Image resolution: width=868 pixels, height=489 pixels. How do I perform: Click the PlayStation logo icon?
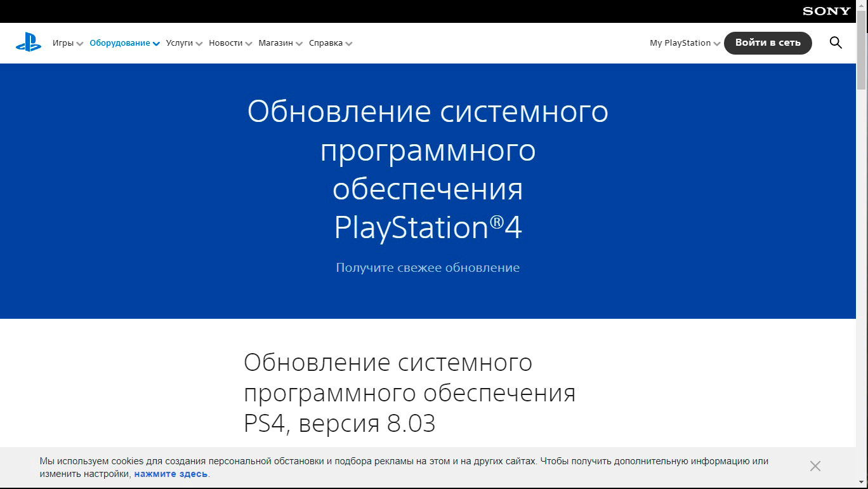coord(29,43)
